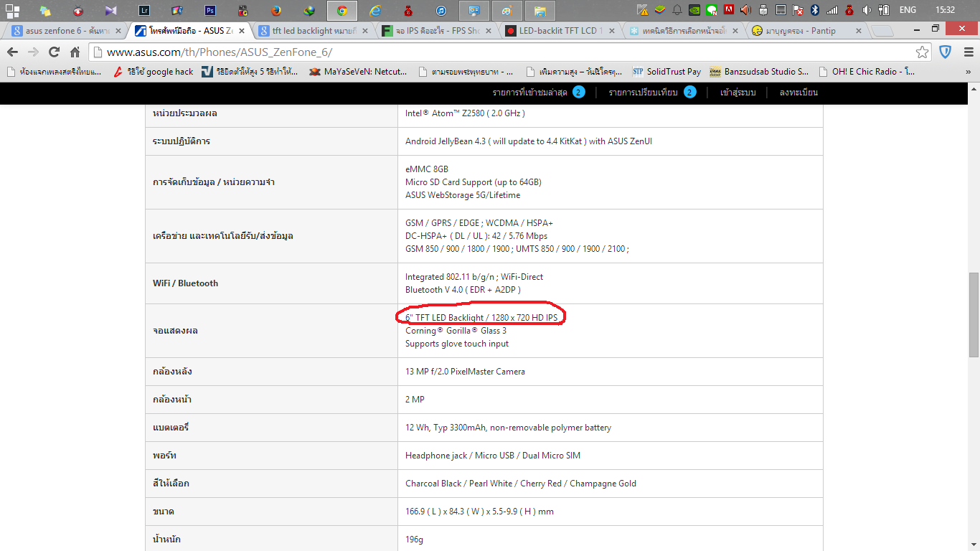This screenshot has height=551, width=980.
Task: Launch Photoshop from the taskbar
Action: [x=210, y=10]
